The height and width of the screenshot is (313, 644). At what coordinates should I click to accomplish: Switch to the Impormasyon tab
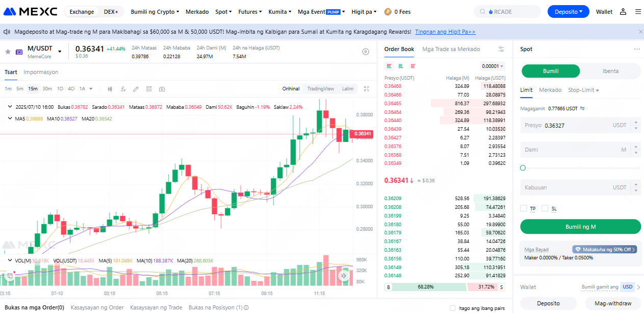41,72
